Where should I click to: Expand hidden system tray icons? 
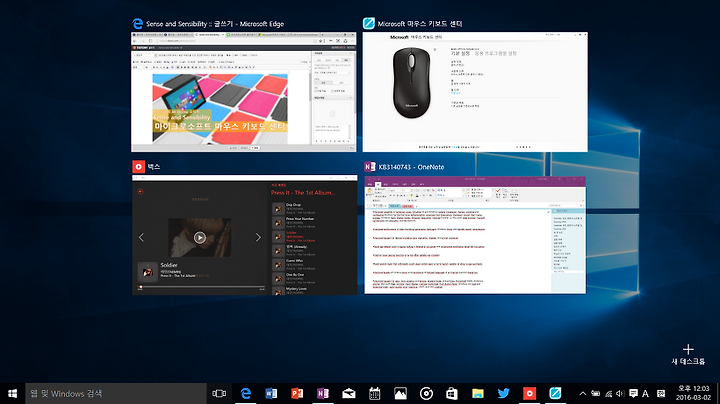coord(582,393)
